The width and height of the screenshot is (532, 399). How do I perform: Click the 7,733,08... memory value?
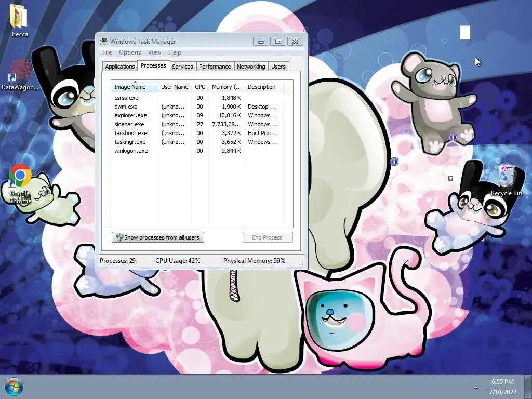[x=227, y=124]
